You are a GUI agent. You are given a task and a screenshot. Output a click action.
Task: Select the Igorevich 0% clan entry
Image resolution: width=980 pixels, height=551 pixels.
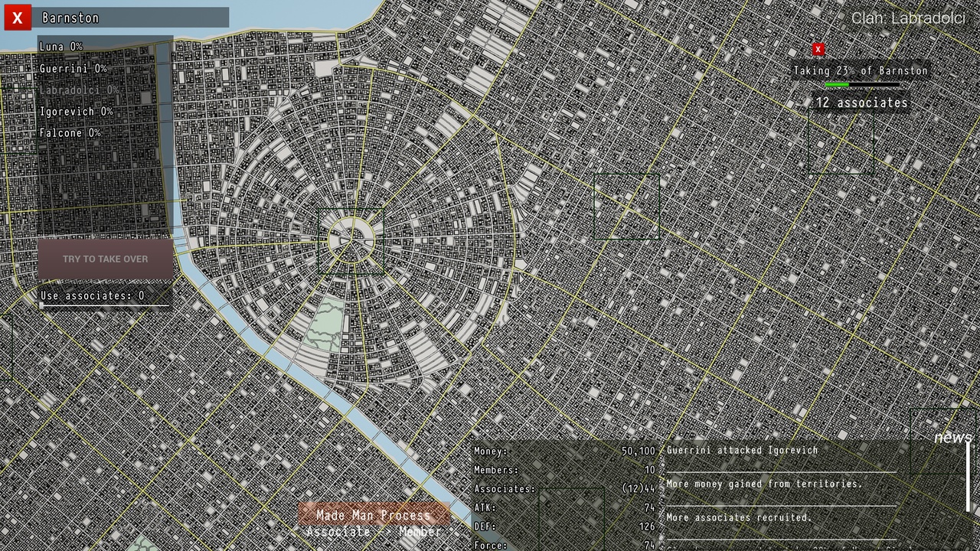point(77,112)
